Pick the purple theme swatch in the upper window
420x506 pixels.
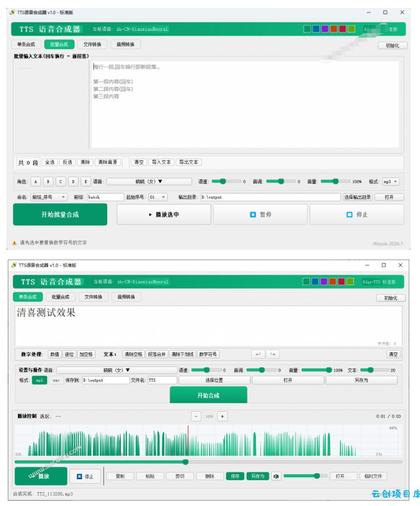(325, 29)
